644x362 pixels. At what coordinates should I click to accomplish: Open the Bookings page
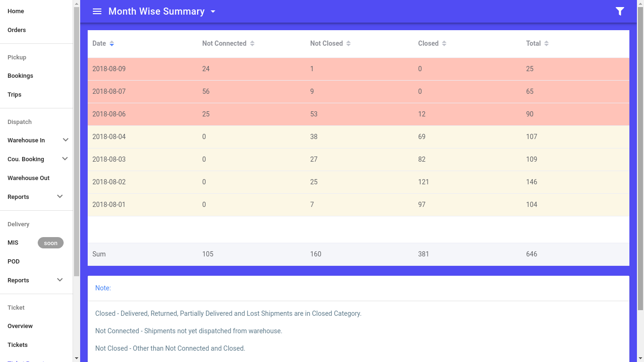[x=20, y=76]
